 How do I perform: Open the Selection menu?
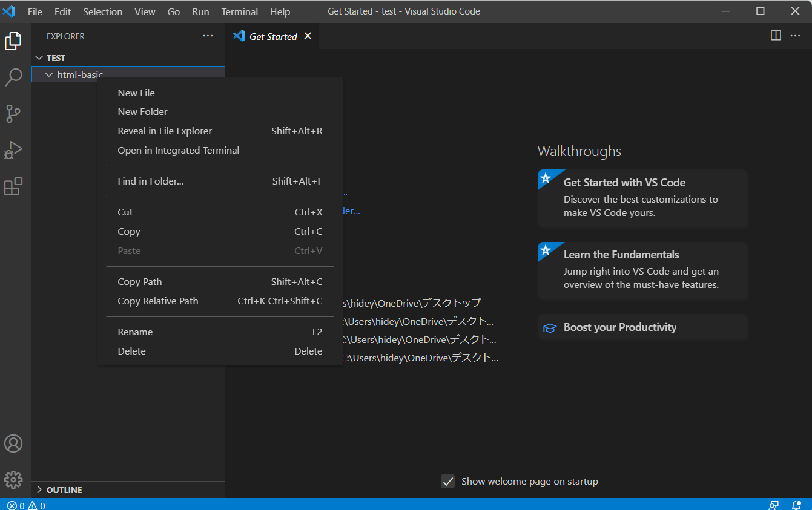pyautogui.click(x=103, y=11)
